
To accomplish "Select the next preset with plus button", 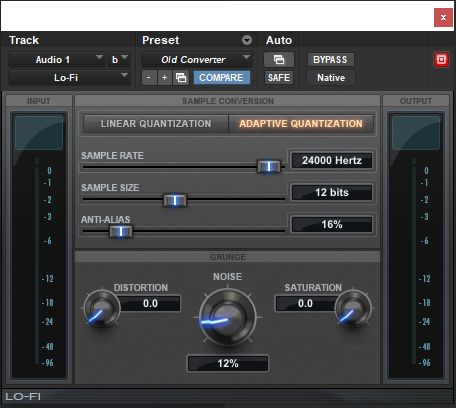I will pyautogui.click(x=165, y=78).
